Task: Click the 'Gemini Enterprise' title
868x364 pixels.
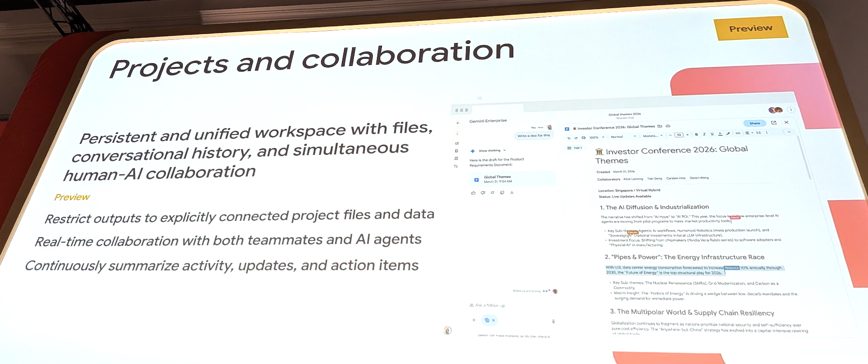Action: [x=488, y=121]
